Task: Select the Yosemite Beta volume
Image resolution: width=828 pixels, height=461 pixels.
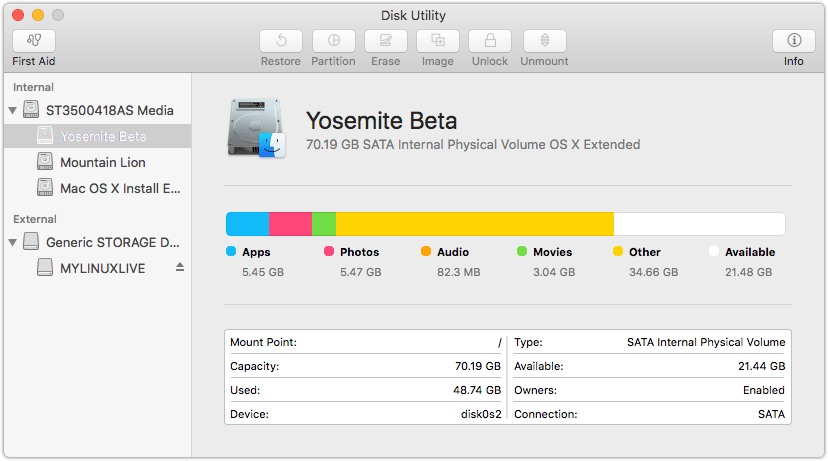Action: (x=102, y=136)
